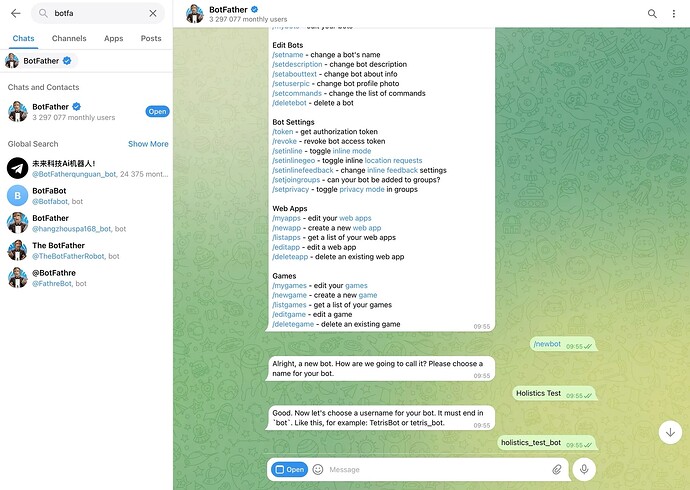The height and width of the screenshot is (490, 690).
Task: Clear the botfa search text
Action: pos(153,13)
